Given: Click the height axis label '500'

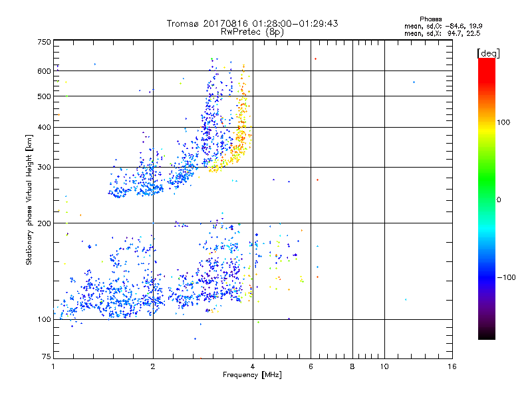Looking at the screenshot, I should [x=44, y=96].
